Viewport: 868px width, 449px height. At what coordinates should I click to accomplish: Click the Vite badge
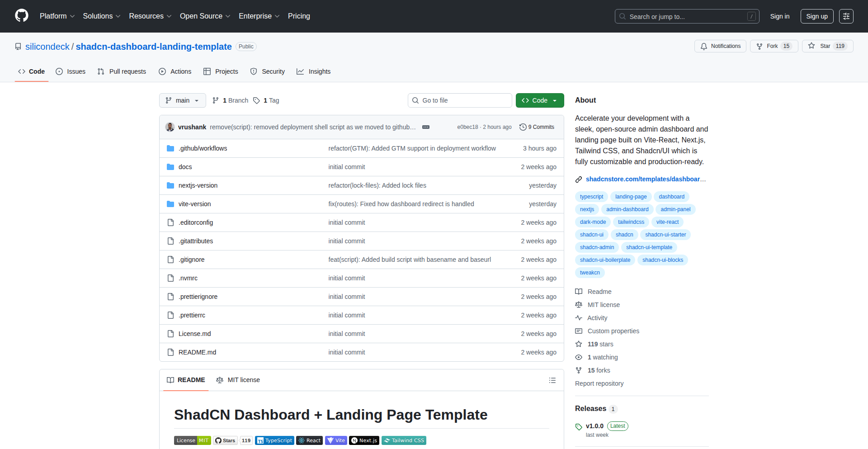pyautogui.click(x=336, y=440)
